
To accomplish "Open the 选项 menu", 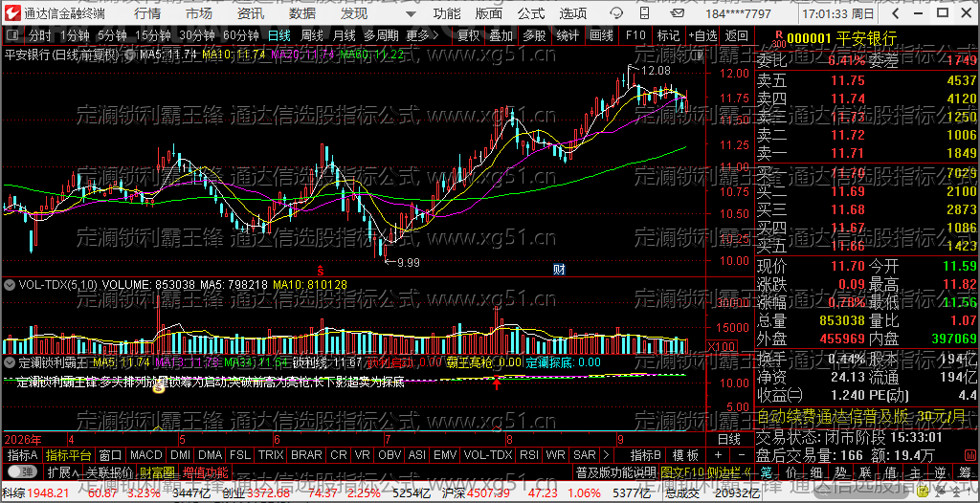I will pyautogui.click(x=572, y=13).
